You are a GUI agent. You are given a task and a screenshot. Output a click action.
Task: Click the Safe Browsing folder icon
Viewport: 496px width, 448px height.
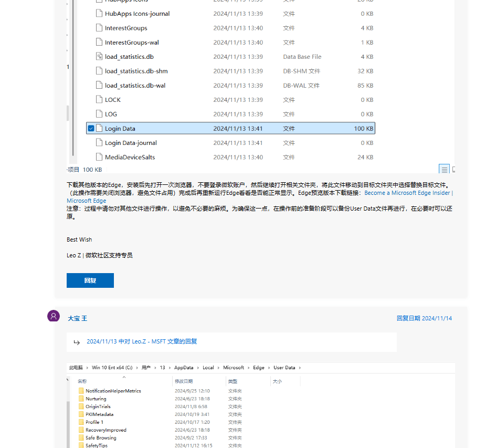pos(81,437)
